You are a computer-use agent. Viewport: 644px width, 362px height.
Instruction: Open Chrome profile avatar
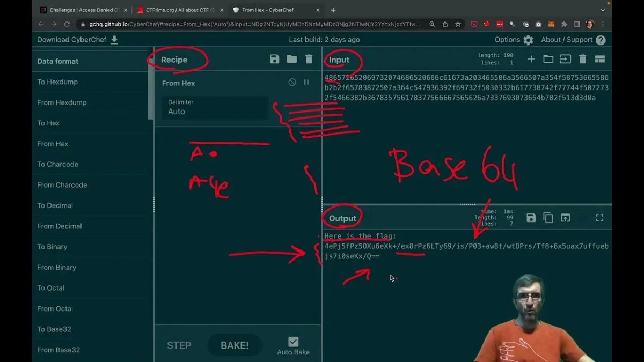590,24
